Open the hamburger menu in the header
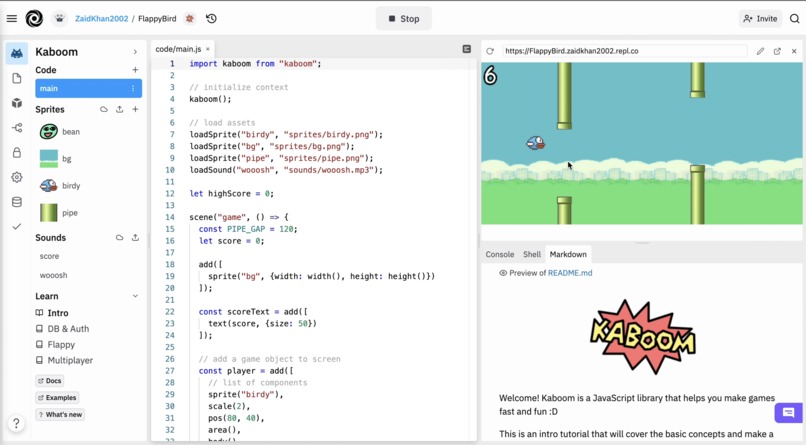The height and width of the screenshot is (445, 806). [x=12, y=18]
